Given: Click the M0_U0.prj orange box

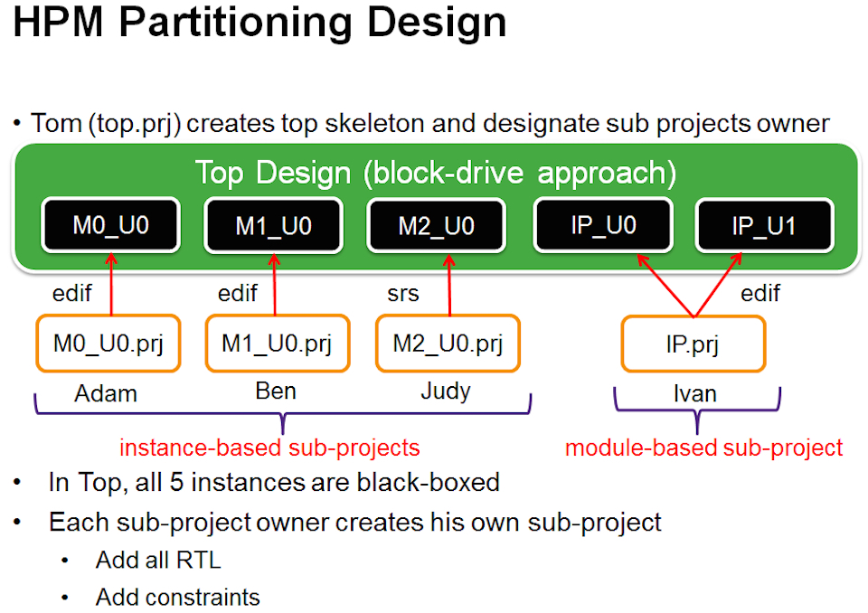Looking at the screenshot, I should pyautogui.click(x=108, y=344).
